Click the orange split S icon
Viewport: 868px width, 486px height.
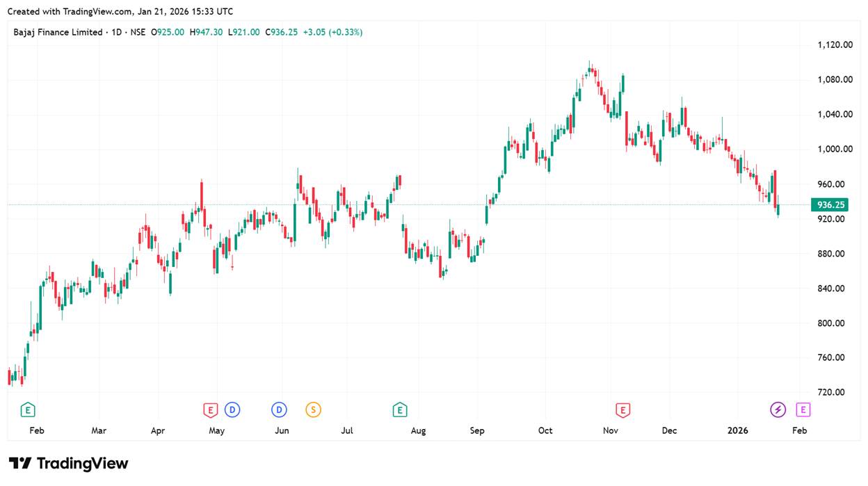[313, 410]
